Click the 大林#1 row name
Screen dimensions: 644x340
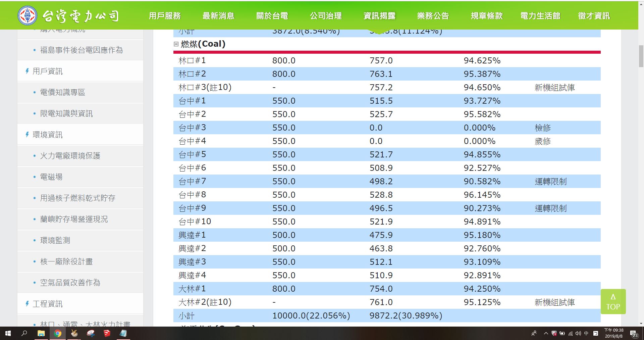192,289
